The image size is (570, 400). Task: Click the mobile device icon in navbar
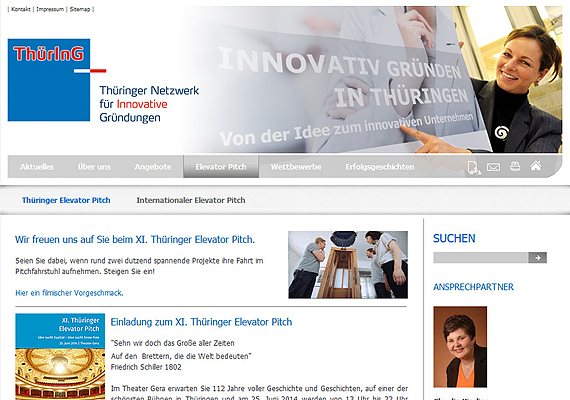(x=474, y=167)
